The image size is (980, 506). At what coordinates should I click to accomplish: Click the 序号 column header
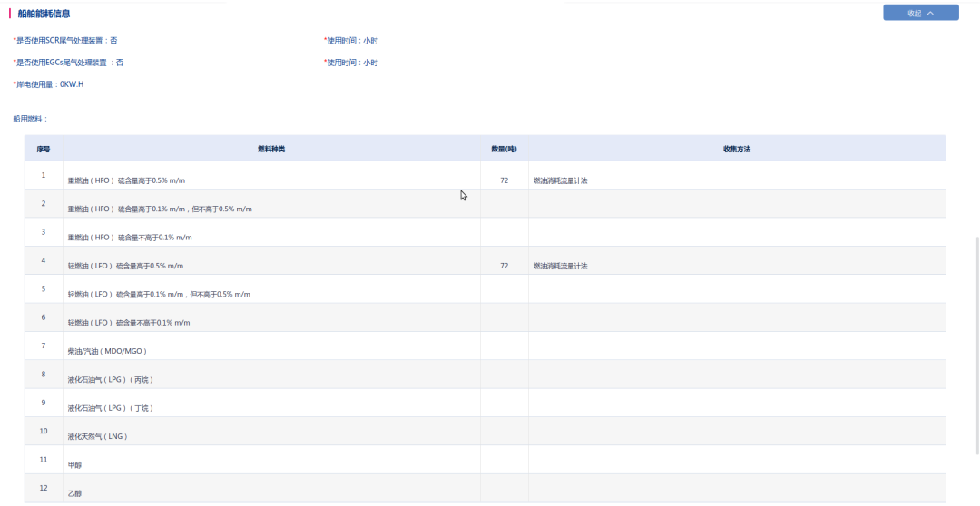point(44,150)
